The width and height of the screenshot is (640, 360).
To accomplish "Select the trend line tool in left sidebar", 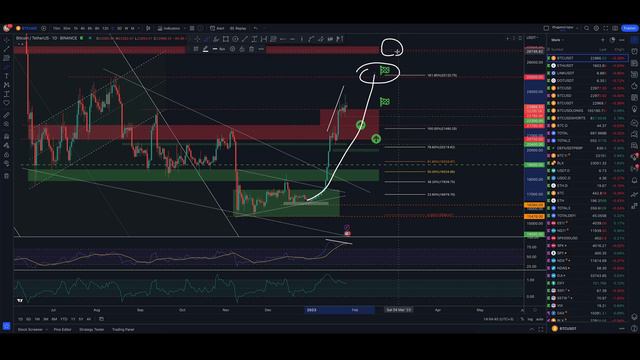I will coord(6,49).
